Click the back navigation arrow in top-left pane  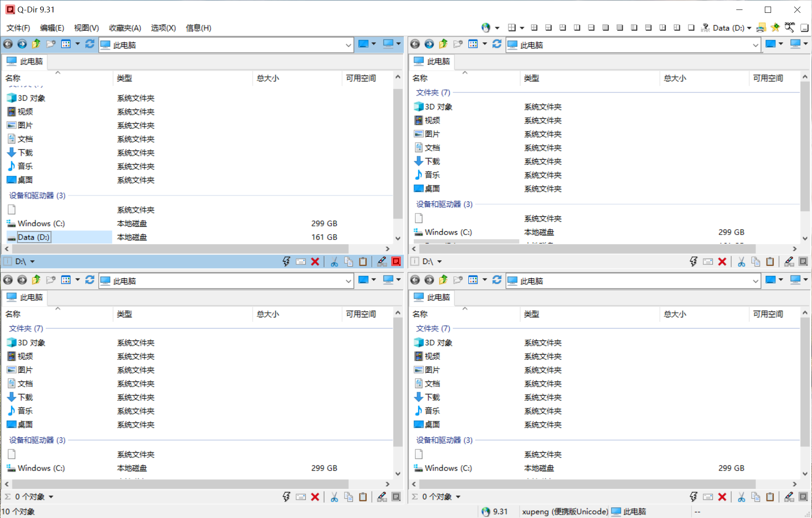pos(7,44)
